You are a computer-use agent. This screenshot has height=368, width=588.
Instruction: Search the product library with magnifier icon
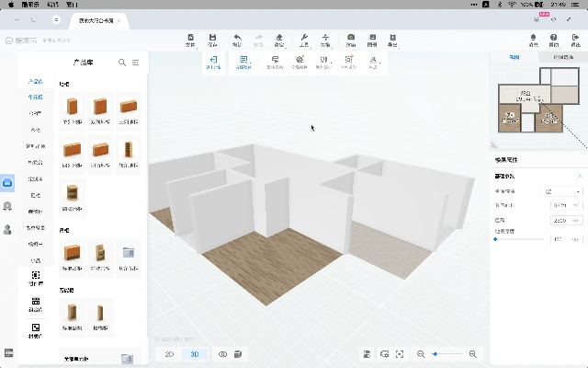[122, 63]
